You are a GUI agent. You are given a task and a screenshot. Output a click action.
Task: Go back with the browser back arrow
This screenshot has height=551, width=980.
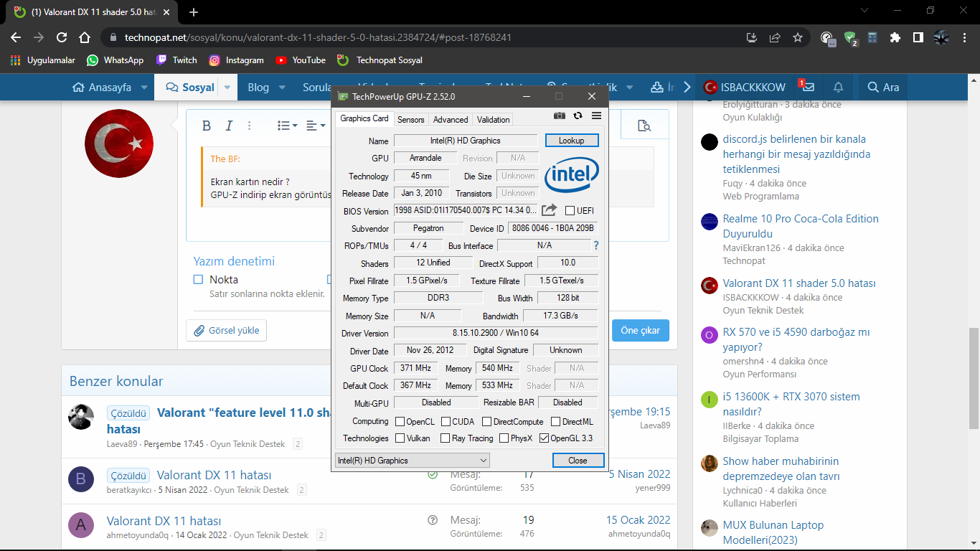(x=16, y=37)
